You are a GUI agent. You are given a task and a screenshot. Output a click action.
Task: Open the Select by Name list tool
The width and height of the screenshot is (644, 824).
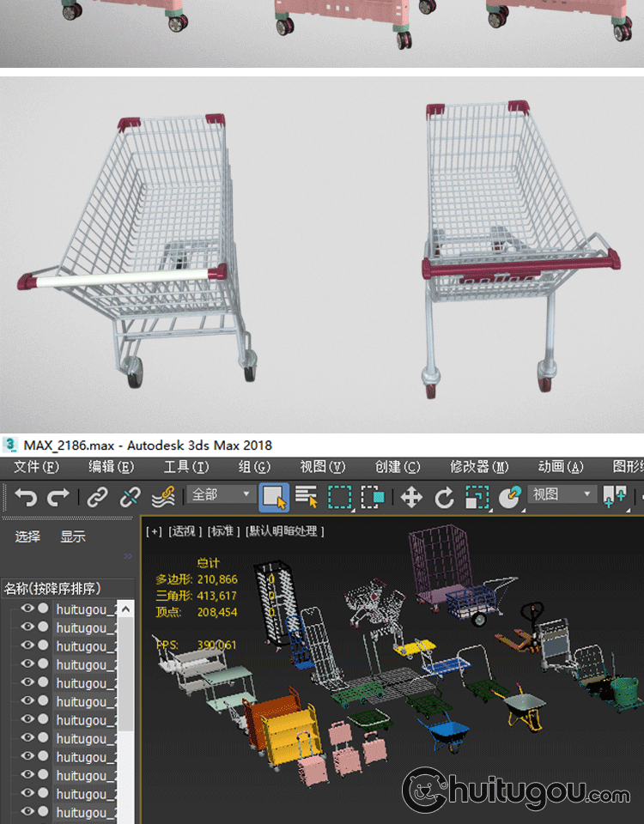tap(307, 497)
